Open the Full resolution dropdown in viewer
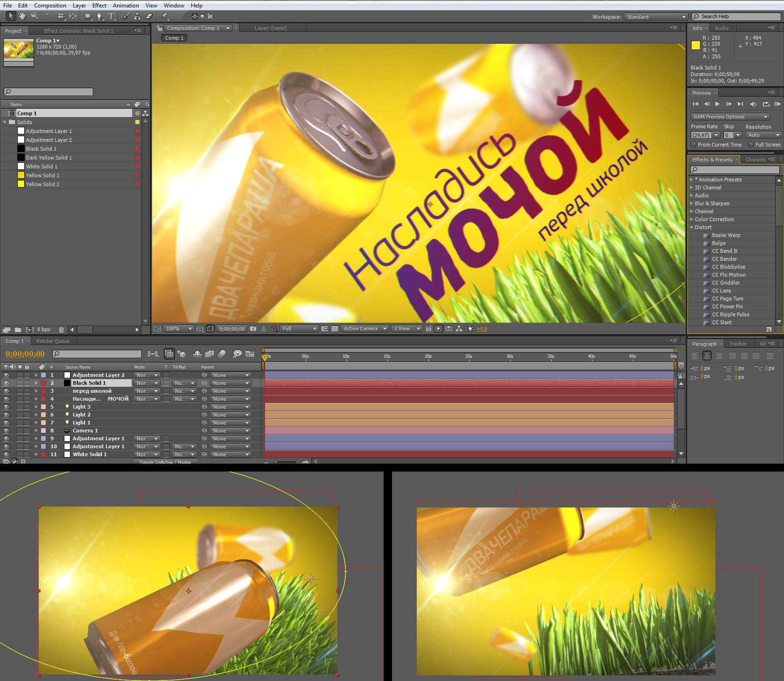The image size is (784, 681). tap(299, 329)
